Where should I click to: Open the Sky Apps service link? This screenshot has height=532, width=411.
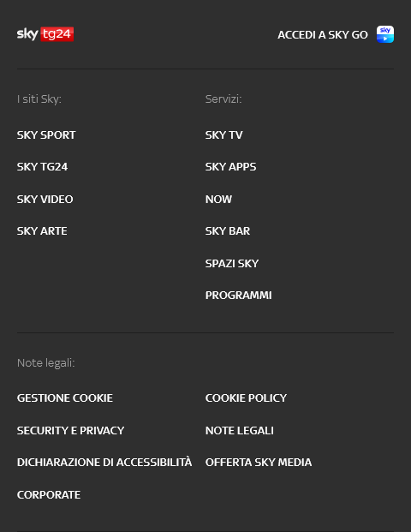(231, 167)
